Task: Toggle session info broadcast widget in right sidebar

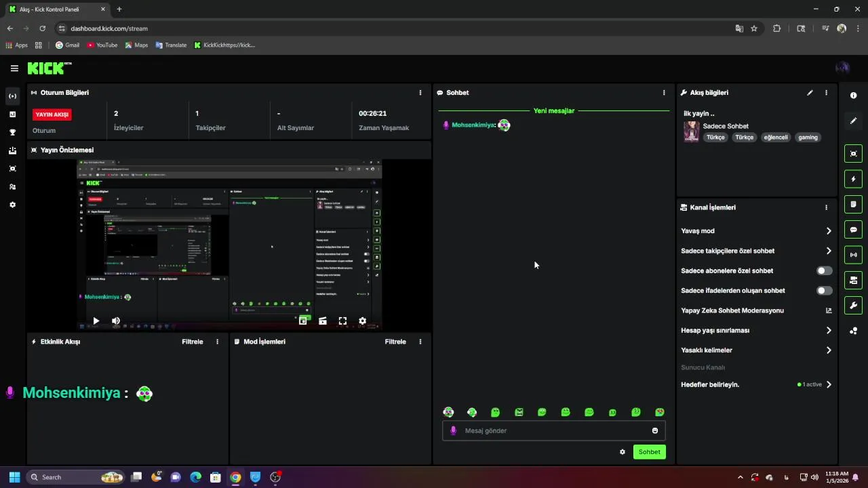Action: [x=853, y=255]
